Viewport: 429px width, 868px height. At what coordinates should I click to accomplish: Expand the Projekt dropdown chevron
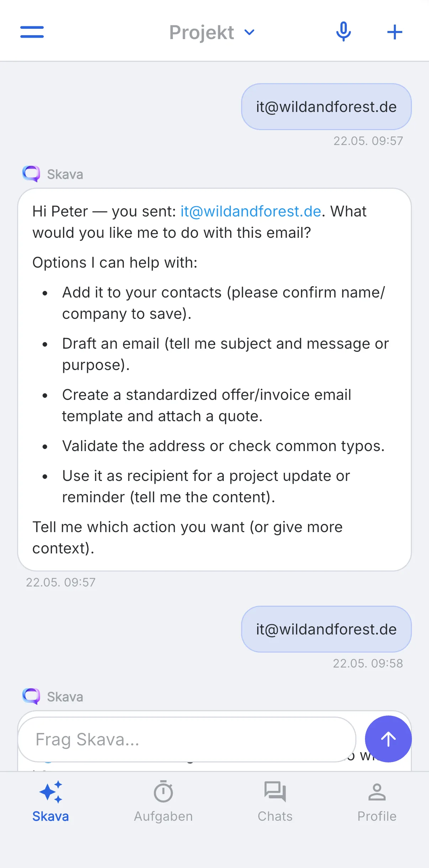point(250,32)
